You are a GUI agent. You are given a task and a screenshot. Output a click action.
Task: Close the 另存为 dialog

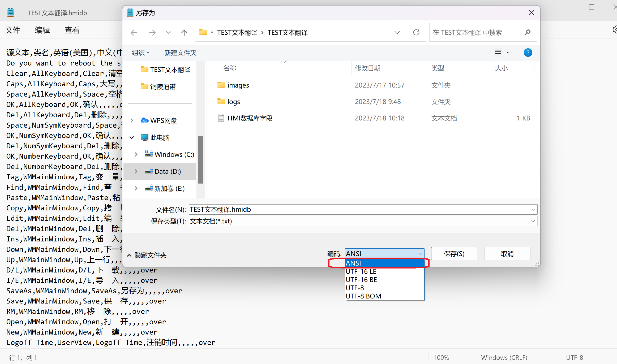(531, 13)
